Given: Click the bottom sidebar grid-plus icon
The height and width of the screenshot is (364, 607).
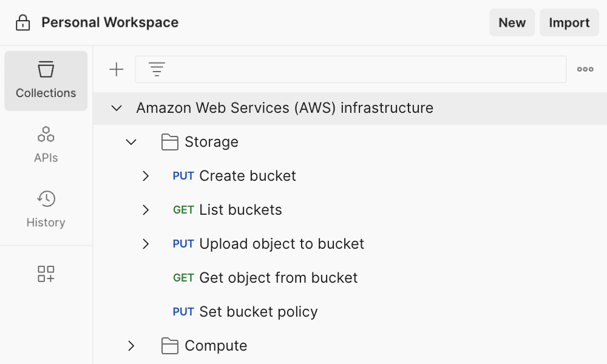Looking at the screenshot, I should tap(46, 274).
